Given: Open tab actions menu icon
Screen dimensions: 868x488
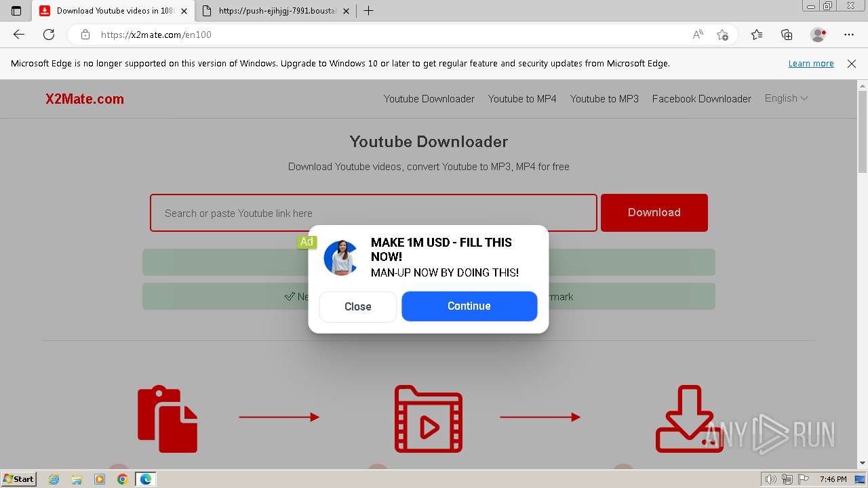Looking at the screenshot, I should pos(16,11).
